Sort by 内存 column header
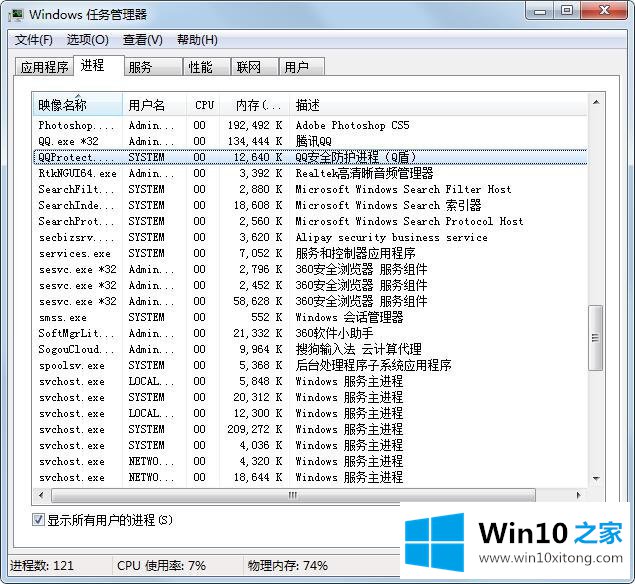 tap(255, 105)
